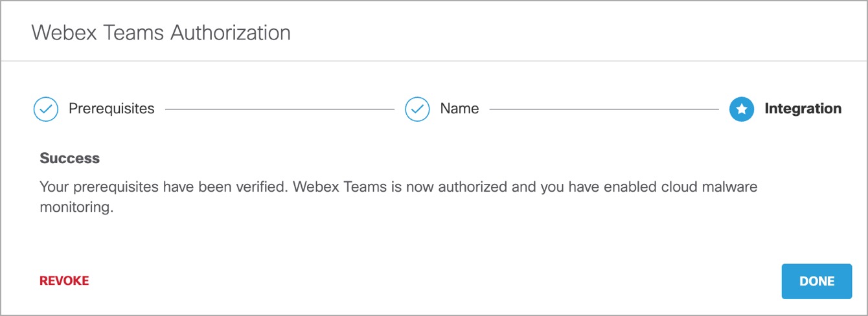This screenshot has height=316, width=868.
Task: Click the progress line between Prerequisites and Name
Action: [x=280, y=109]
